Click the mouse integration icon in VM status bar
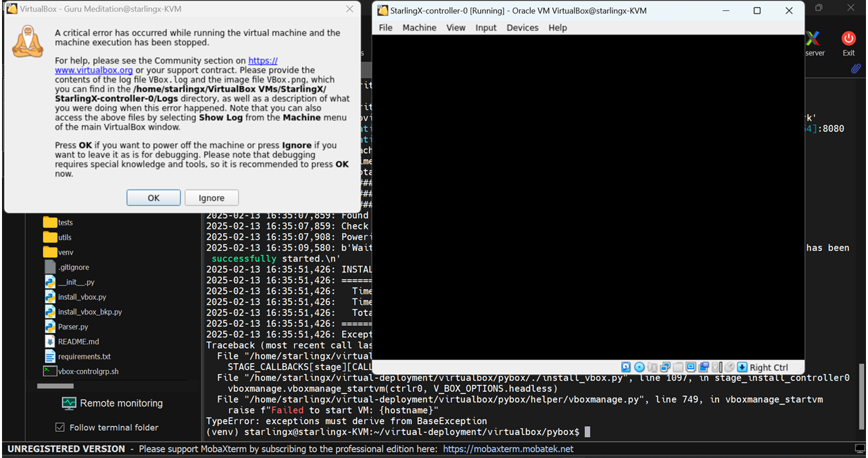This screenshot has height=458, width=868. coord(729,367)
